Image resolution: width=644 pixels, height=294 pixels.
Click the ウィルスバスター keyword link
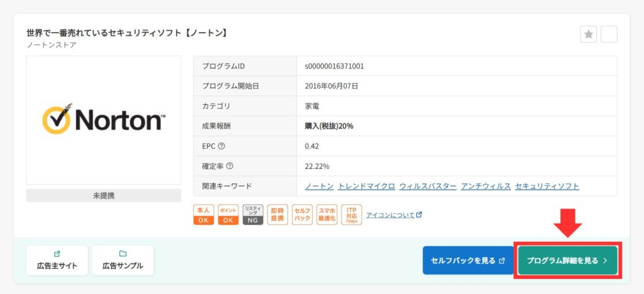(428, 186)
